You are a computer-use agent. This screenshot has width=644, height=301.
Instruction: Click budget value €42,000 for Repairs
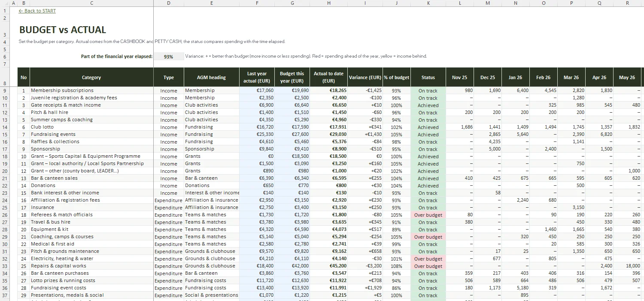click(292, 266)
